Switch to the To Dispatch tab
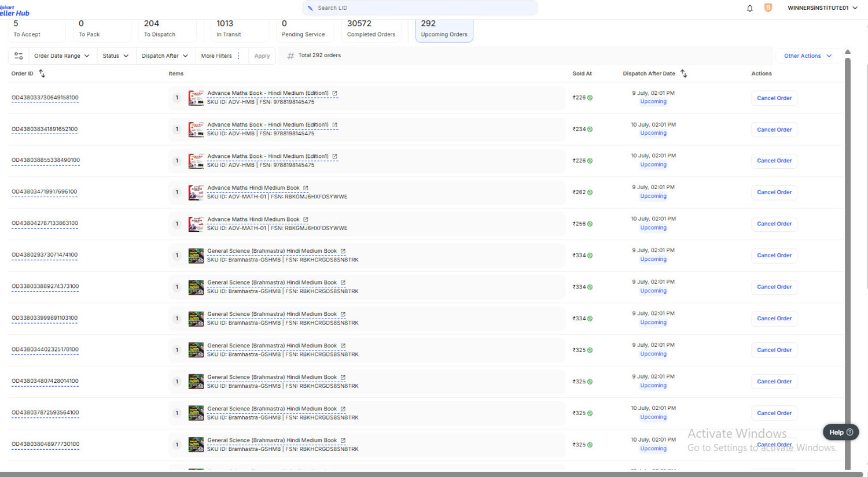 click(x=168, y=29)
